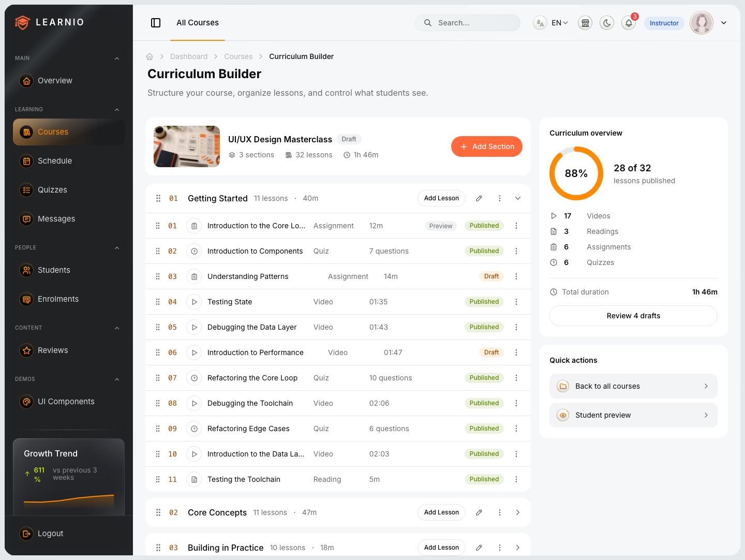
Task: Open Quizzes in the sidebar
Action: click(x=69, y=190)
